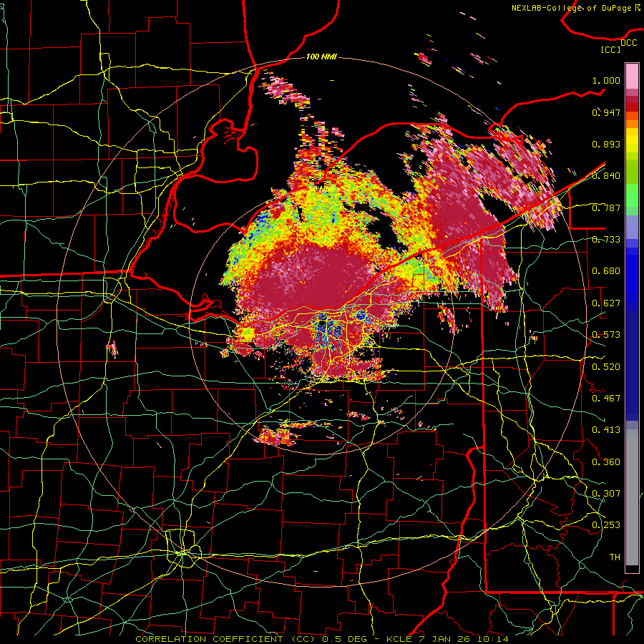Pick the light pink swatch beside 1.000
The height and width of the screenshot is (644, 644).
632,77
